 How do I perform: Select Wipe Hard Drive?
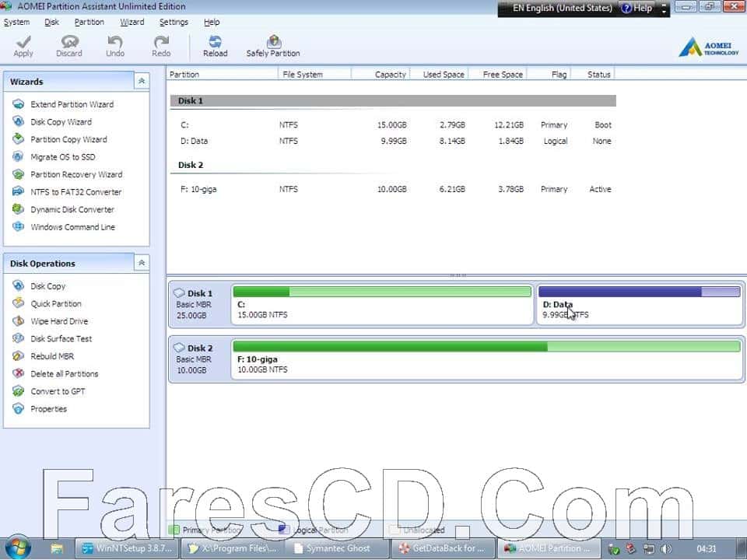[59, 321]
